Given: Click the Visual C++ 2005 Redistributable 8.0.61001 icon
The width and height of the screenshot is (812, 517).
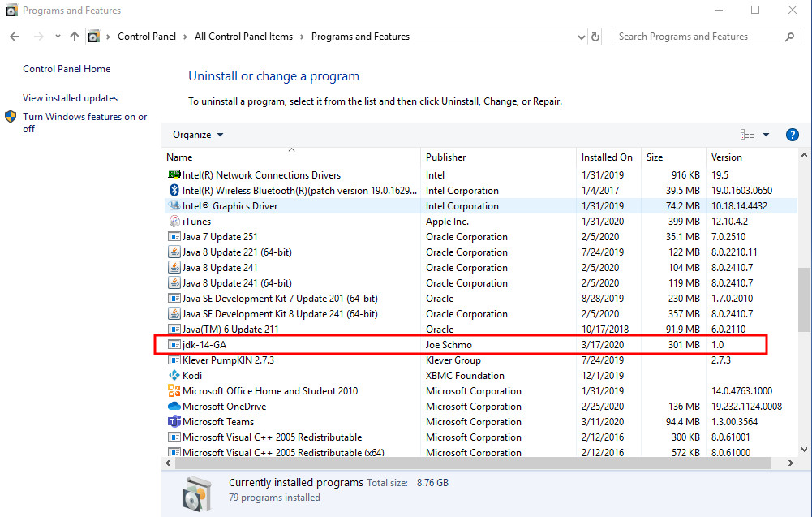Looking at the screenshot, I should pos(174,437).
